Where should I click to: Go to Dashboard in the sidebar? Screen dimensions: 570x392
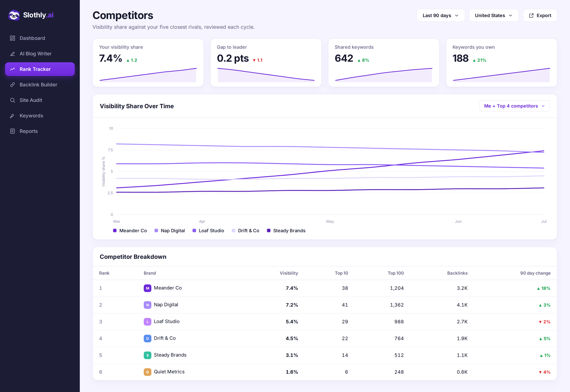point(40,38)
